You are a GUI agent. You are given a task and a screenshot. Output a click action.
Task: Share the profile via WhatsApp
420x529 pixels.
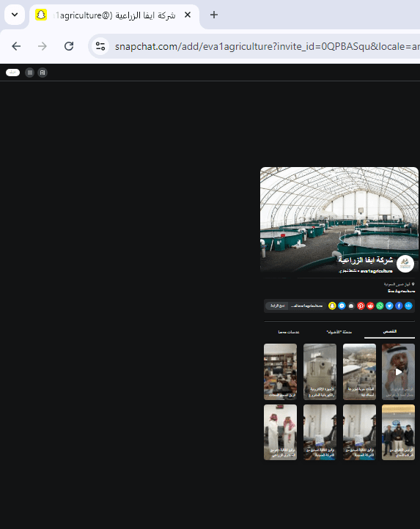point(380,306)
